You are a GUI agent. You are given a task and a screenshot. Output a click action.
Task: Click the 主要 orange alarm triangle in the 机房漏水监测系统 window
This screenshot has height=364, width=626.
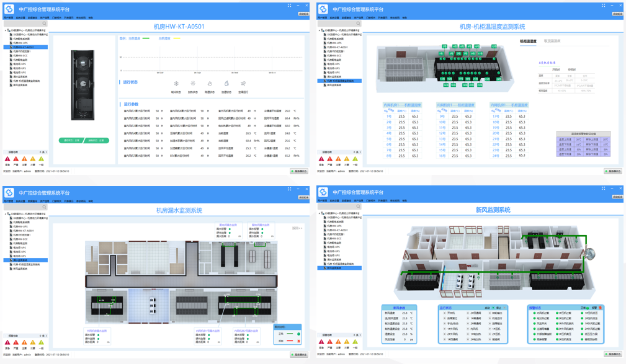pyautogui.click(x=24, y=342)
